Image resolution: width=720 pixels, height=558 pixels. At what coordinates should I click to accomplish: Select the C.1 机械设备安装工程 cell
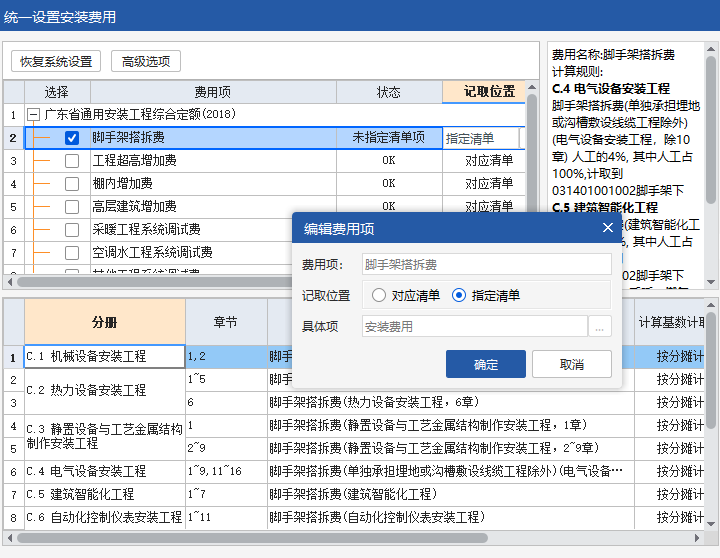(x=105, y=356)
